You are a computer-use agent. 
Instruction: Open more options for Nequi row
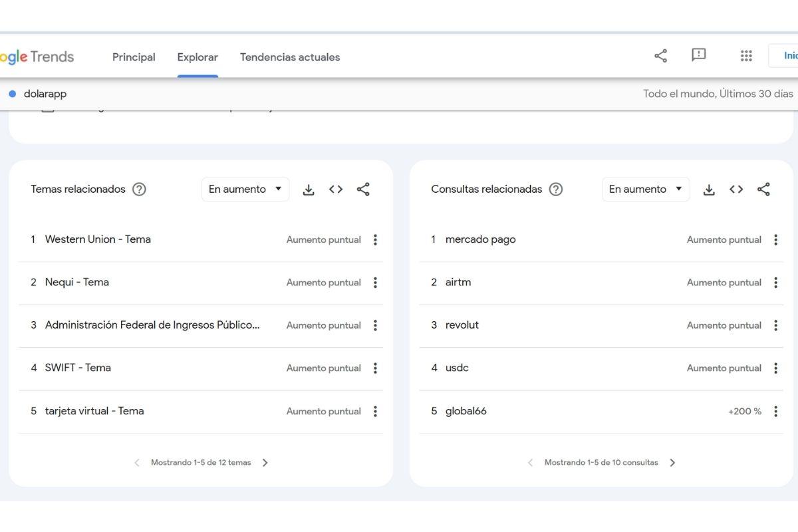pos(375,283)
